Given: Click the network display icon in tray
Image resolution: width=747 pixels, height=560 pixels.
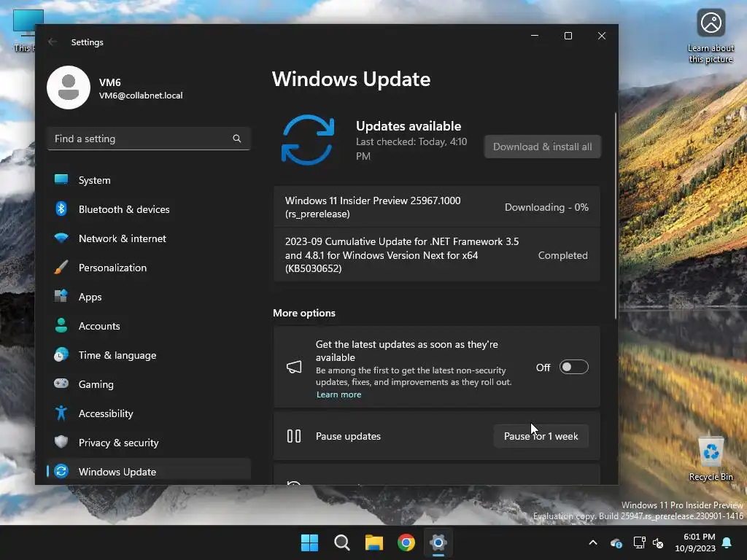Looking at the screenshot, I should pos(639,542).
